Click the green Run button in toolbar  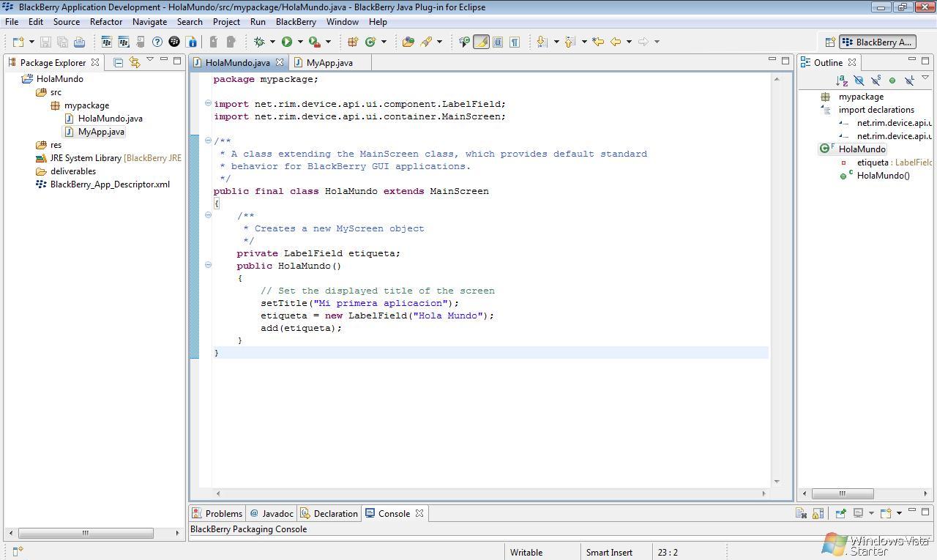287,42
